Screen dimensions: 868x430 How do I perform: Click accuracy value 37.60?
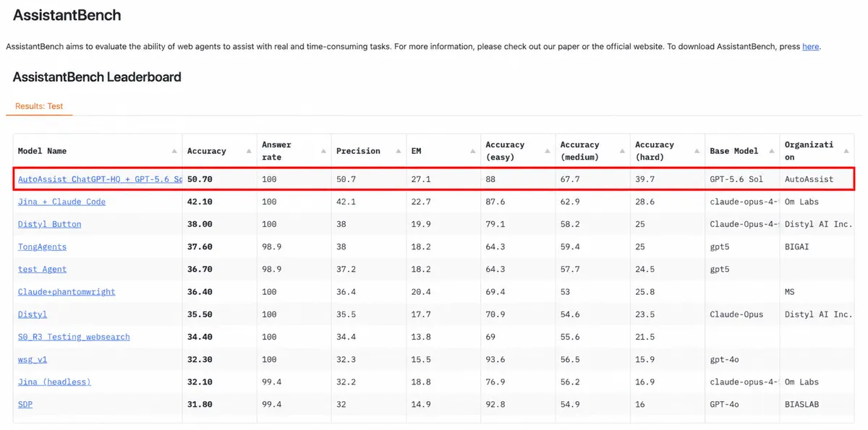[x=200, y=246]
